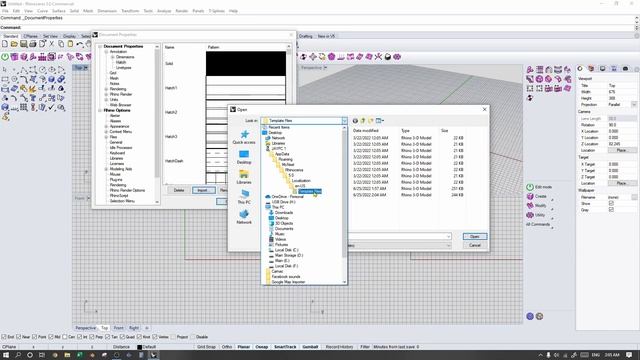Go back to last folder in Open dialog
This screenshot has height=360, width=640.
click(x=355, y=121)
